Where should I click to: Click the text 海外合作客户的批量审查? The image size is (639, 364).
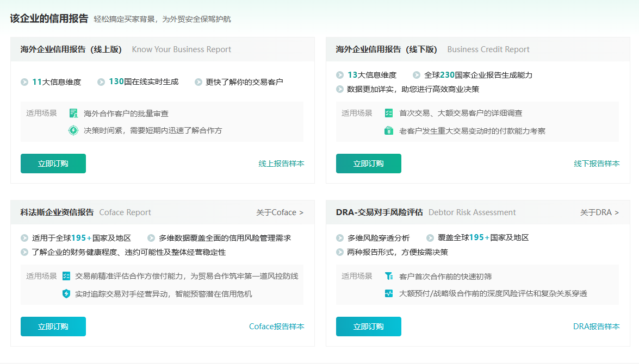click(126, 114)
